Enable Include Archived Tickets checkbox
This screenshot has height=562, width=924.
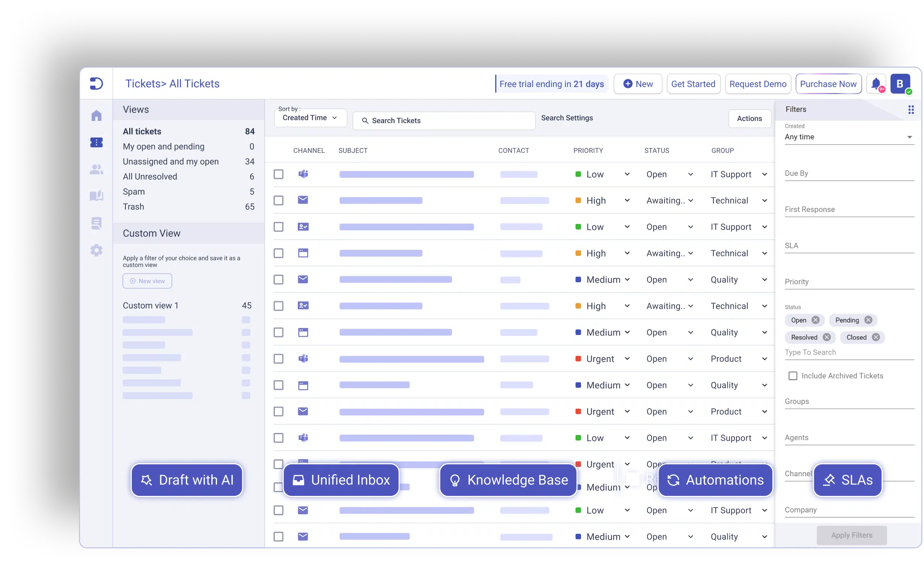[793, 376]
